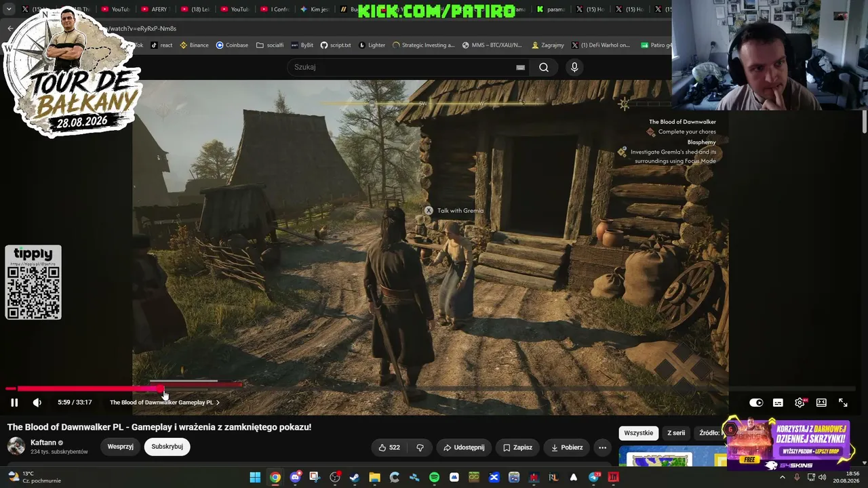Open the taskbar weather widget showing 13°C
The height and width of the screenshot is (488, 868).
[34, 477]
